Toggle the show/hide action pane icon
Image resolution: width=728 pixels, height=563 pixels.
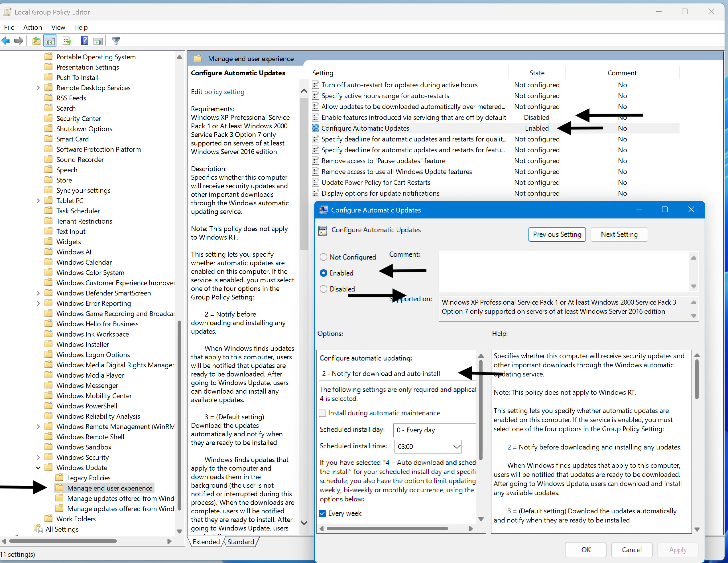(98, 40)
